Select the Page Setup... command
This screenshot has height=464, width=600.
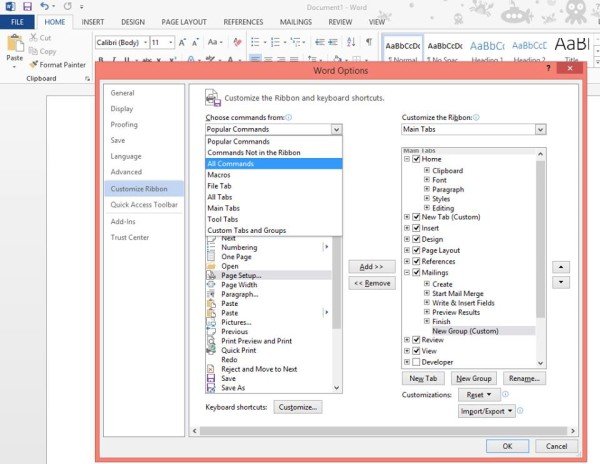[268, 275]
